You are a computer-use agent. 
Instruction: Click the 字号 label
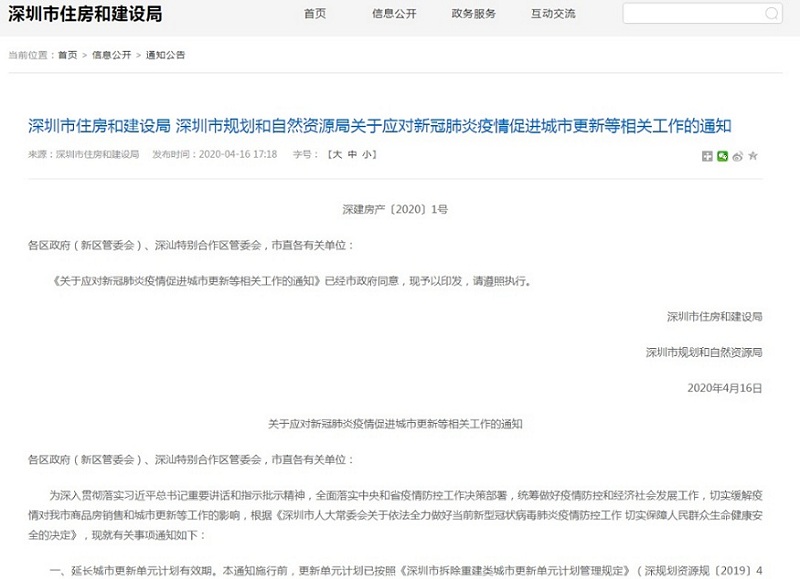pos(305,154)
